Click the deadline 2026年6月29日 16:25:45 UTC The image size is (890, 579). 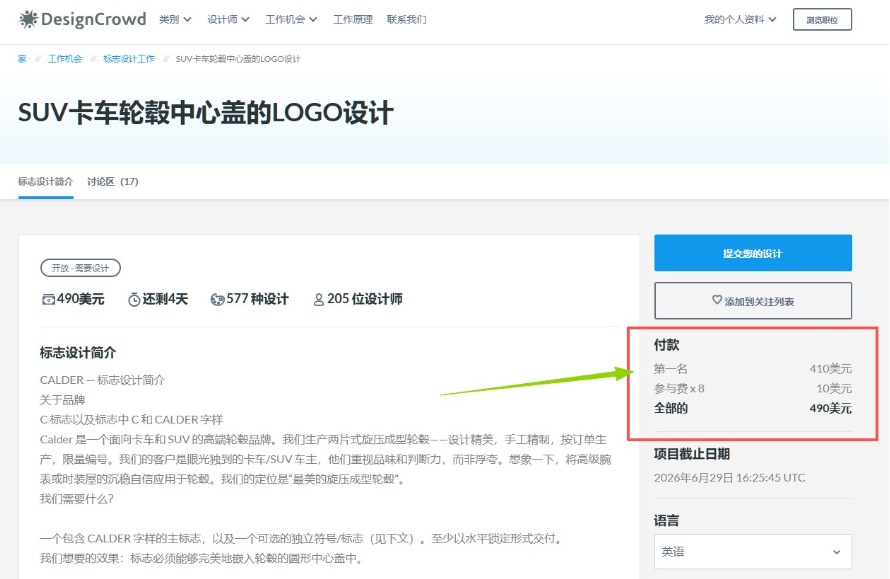(729, 478)
